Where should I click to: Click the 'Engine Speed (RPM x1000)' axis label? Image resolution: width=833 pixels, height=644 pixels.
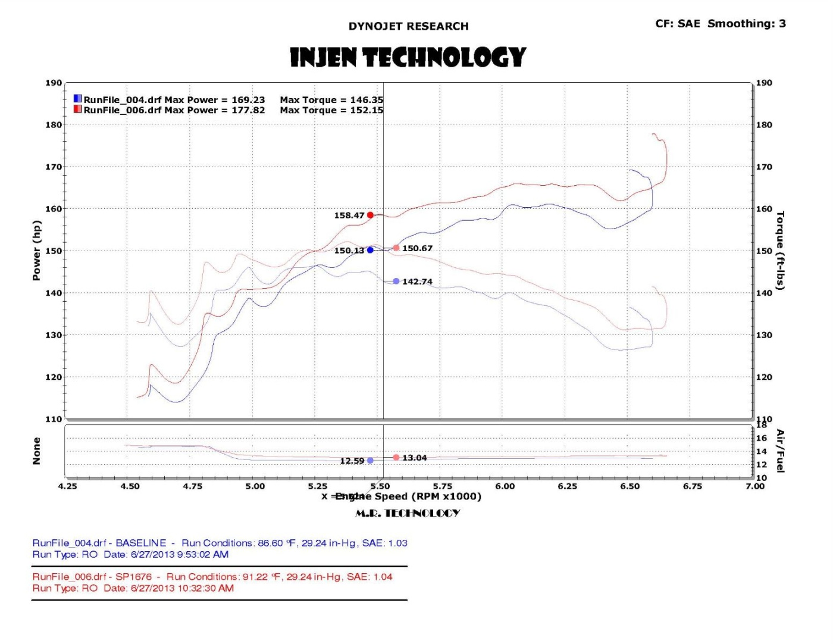pos(408,496)
